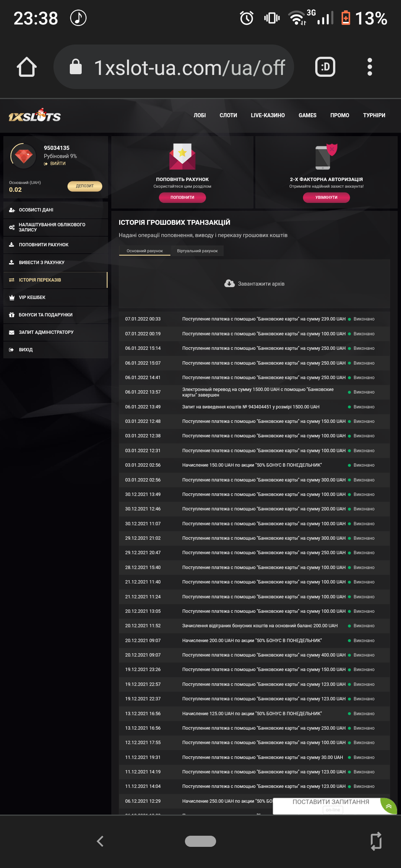Click the ПОПОВНИТИ red button
This screenshot has width=401, height=868.
click(182, 197)
